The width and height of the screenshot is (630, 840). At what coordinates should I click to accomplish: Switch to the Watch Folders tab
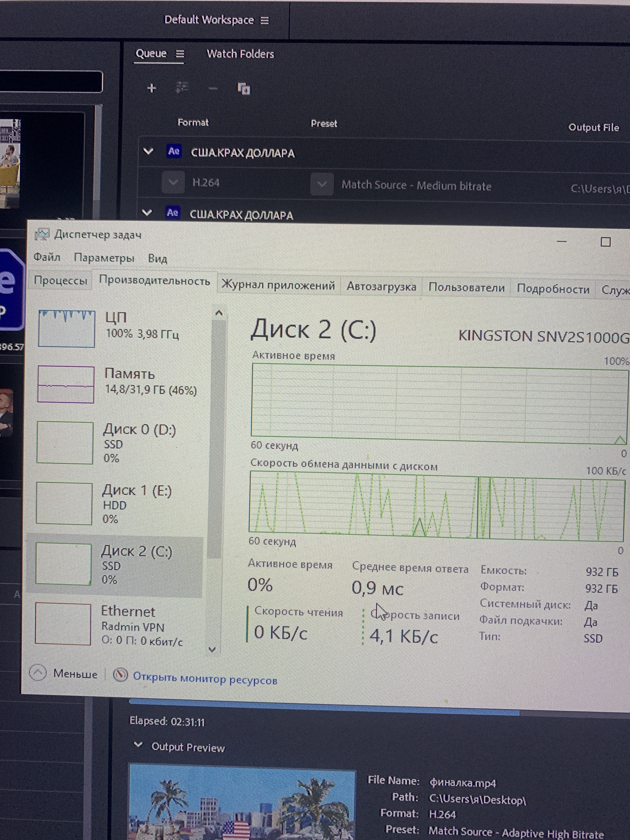pos(240,54)
